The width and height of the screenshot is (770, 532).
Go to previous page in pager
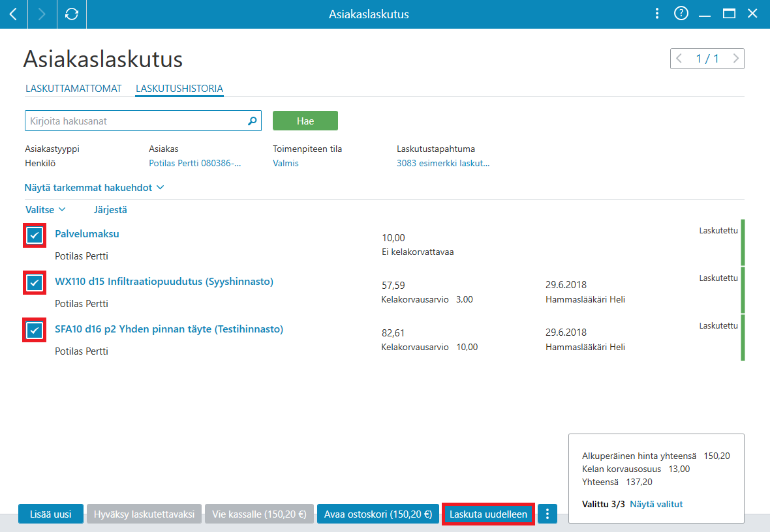pyautogui.click(x=679, y=59)
